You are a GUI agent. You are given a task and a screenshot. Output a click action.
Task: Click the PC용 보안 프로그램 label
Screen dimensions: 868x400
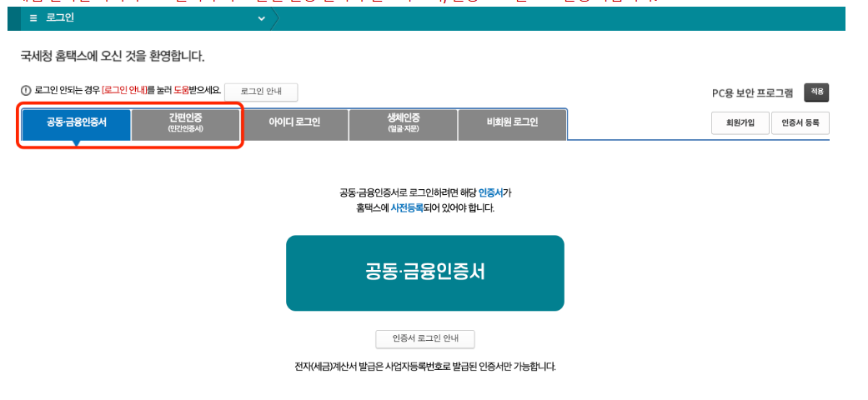click(x=752, y=93)
